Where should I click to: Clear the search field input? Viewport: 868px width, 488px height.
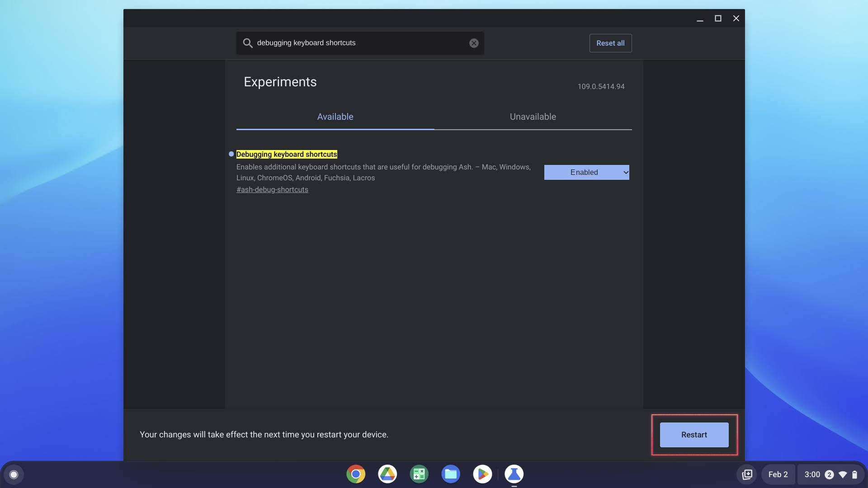tap(473, 43)
